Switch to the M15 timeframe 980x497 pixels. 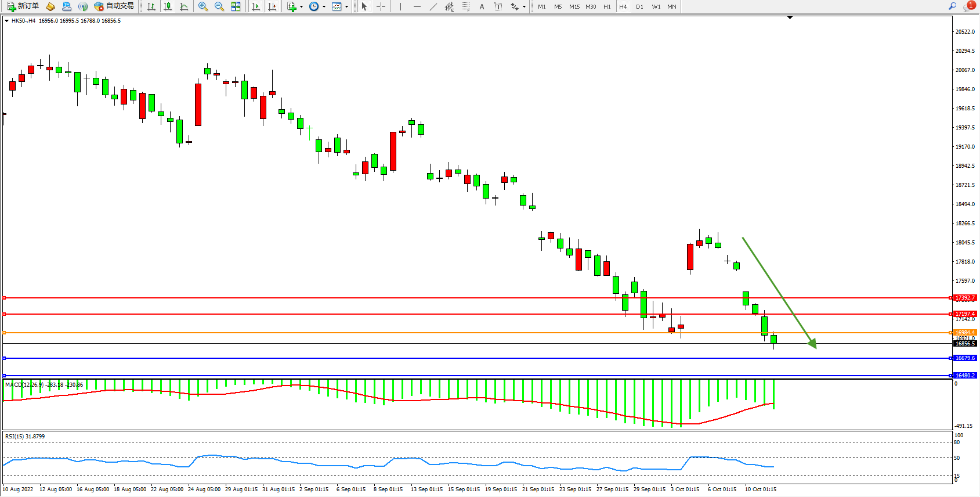tap(574, 6)
